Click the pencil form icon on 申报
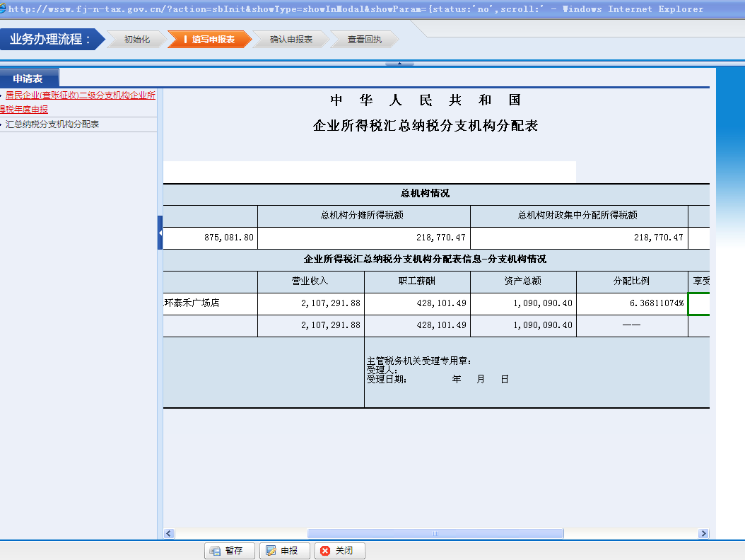 click(271, 551)
